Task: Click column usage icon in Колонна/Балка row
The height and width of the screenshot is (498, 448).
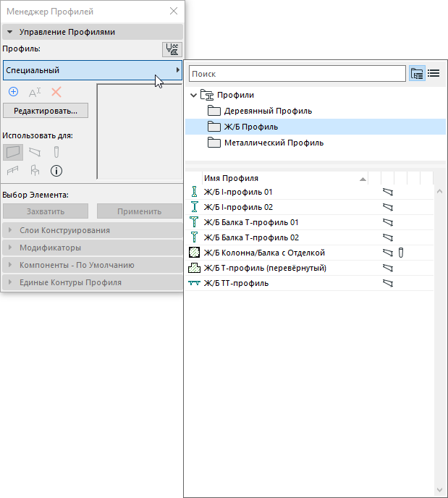Action: 401,253
